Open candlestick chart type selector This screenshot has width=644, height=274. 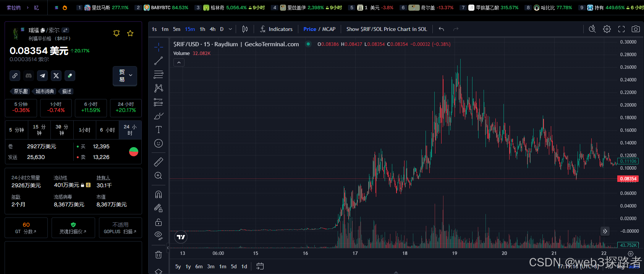[x=245, y=29]
